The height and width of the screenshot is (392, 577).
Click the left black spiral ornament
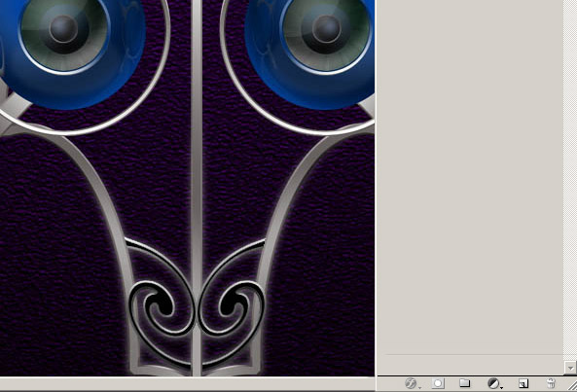(162, 307)
